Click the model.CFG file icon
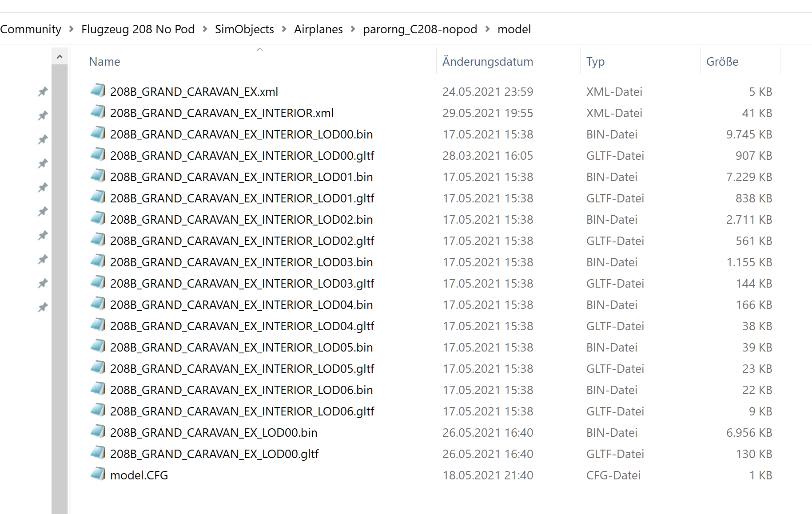Screen dimensions: 812x514 coord(98,474)
